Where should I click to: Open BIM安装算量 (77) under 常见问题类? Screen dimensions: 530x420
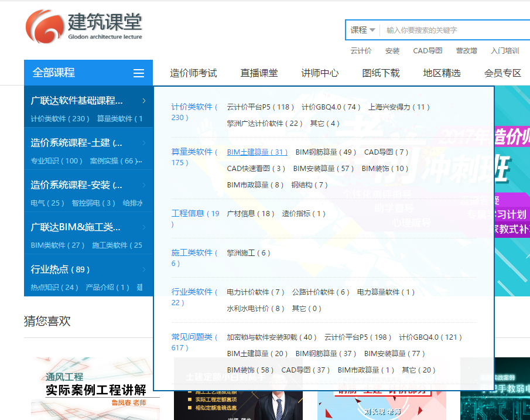click(x=395, y=354)
